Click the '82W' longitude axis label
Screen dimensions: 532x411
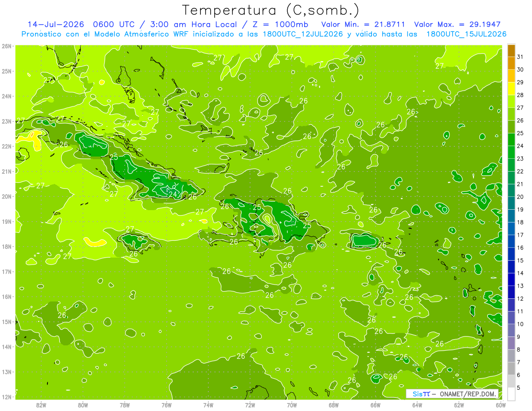pyautogui.click(x=41, y=405)
